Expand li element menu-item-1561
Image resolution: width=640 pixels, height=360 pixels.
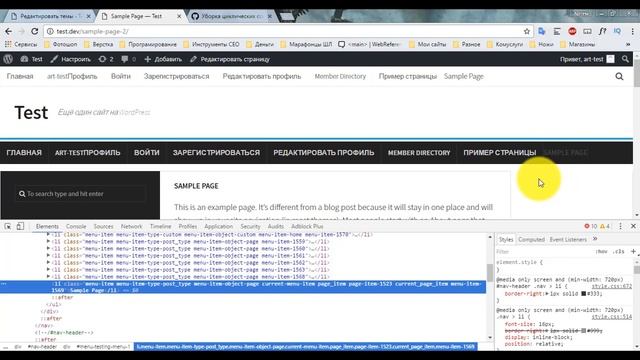tap(48, 256)
